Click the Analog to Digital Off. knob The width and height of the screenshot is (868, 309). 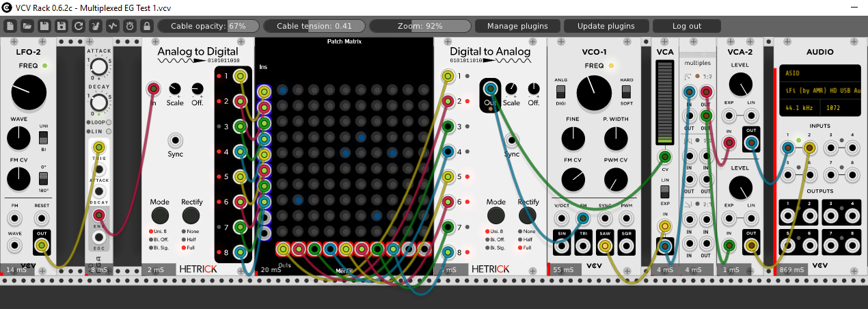(x=198, y=89)
